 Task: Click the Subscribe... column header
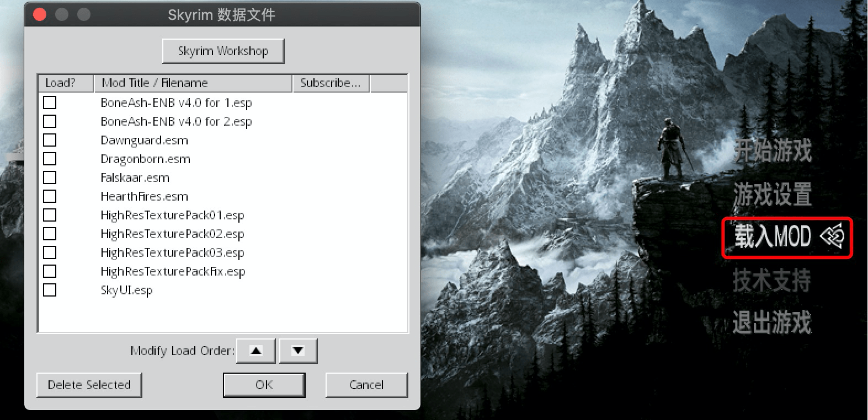point(331,83)
